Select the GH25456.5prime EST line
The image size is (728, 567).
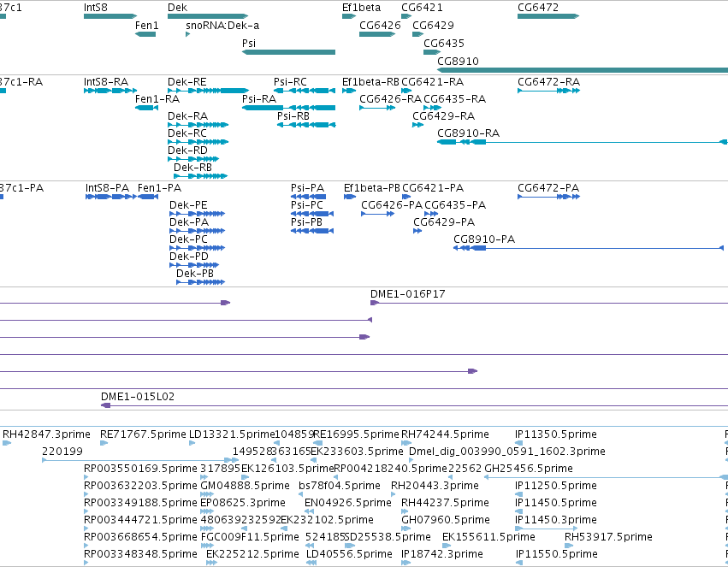[x=606, y=477]
